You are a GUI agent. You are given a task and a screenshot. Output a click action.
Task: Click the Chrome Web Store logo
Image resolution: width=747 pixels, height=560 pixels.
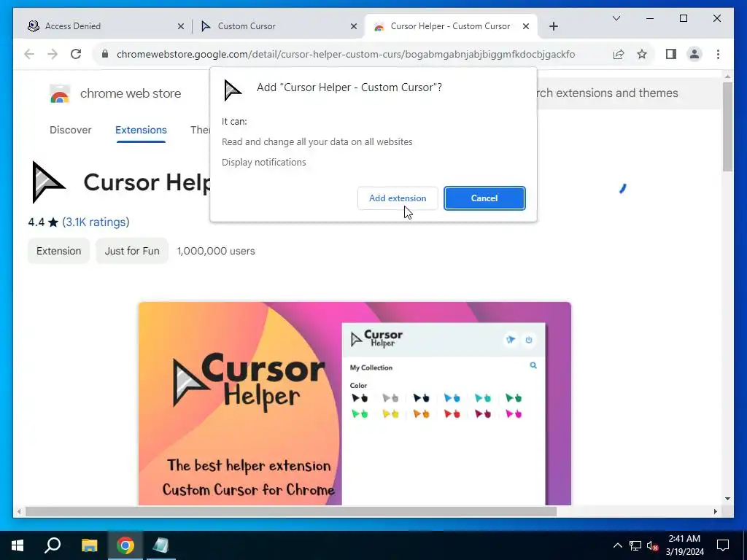coord(60,94)
